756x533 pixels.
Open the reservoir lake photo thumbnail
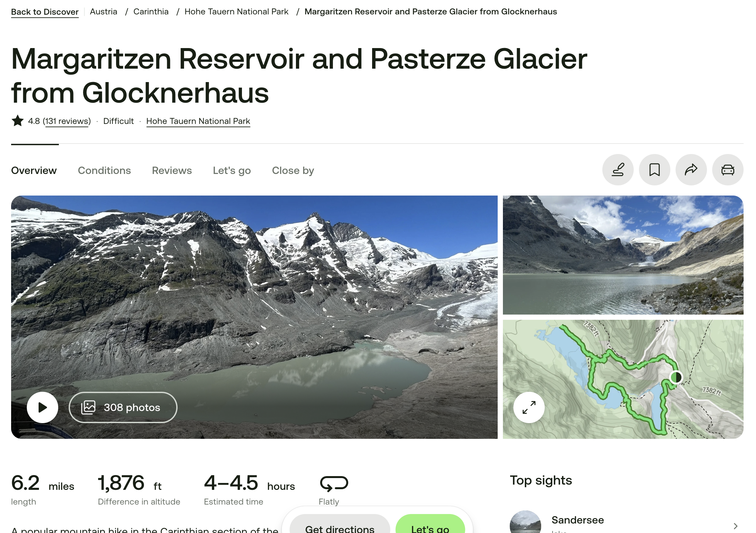point(623,255)
